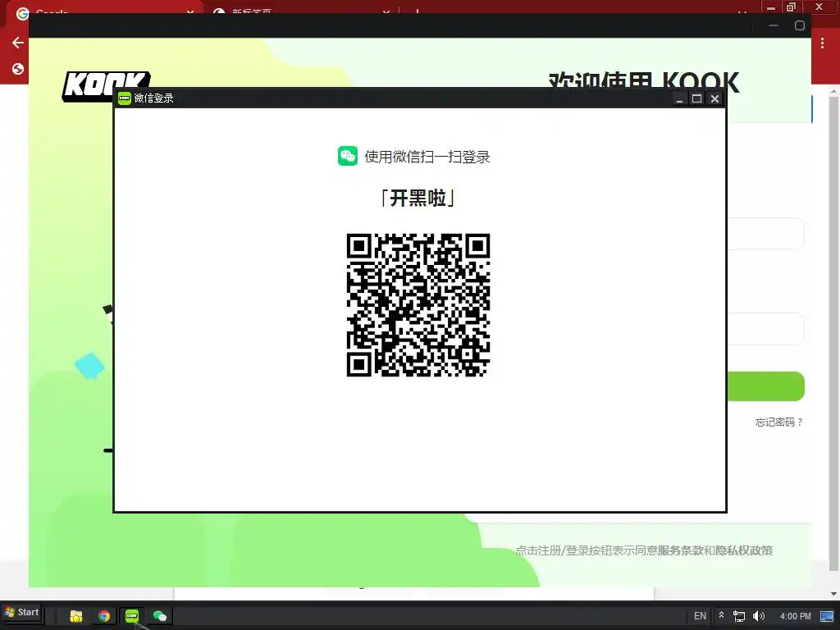Switch to the second browser tab
This screenshot has height=630, width=840.
(300, 7)
